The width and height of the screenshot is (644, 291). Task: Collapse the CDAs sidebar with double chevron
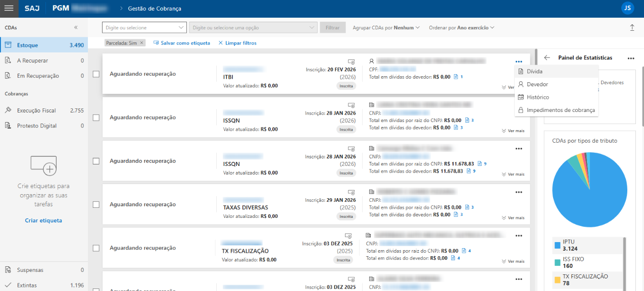tap(76, 28)
